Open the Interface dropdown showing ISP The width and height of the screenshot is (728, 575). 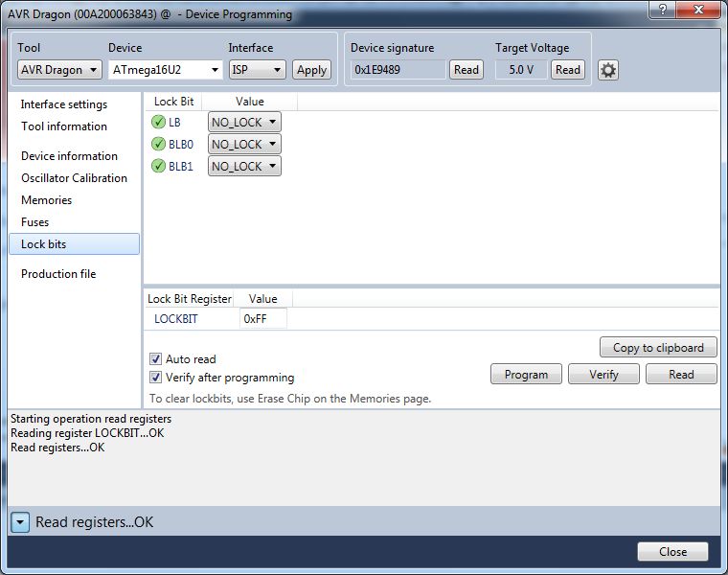(258, 70)
